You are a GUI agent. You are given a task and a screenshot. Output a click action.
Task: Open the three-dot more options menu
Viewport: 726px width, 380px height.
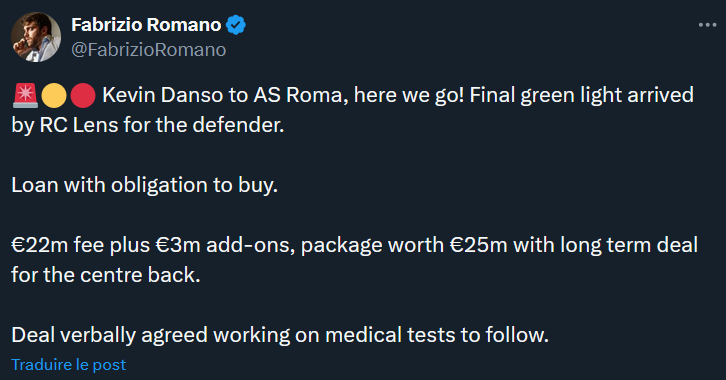click(x=707, y=25)
